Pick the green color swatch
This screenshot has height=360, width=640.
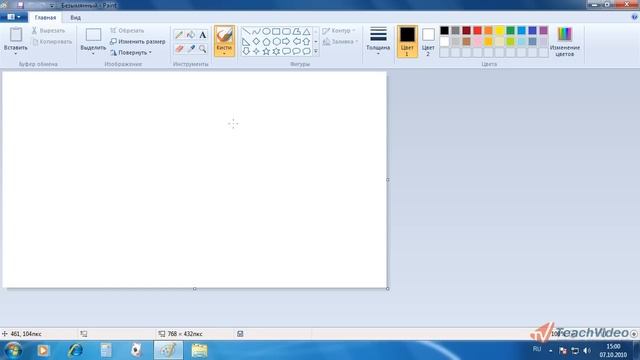click(x=510, y=30)
